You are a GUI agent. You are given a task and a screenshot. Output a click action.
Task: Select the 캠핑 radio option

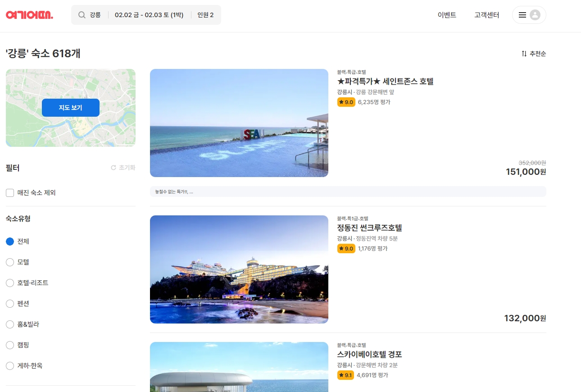click(10, 345)
